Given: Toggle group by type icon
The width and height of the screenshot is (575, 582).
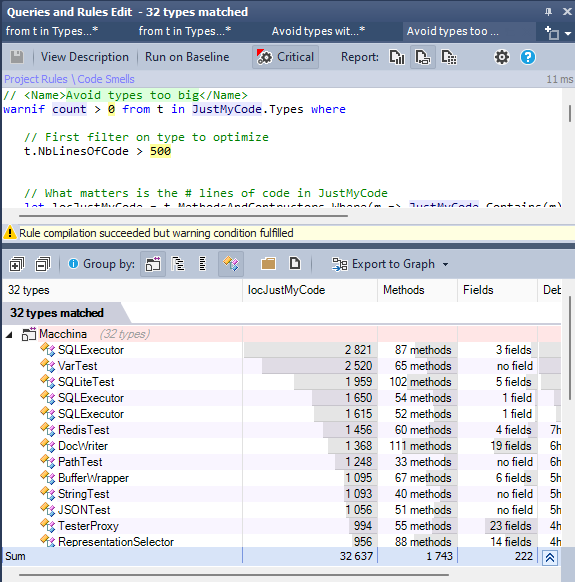Looking at the screenshot, I should pyautogui.click(x=231, y=264).
